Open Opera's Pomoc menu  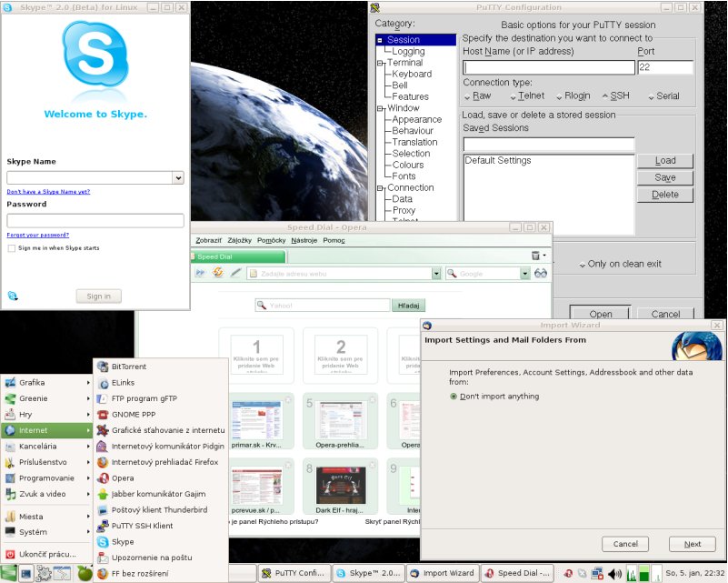point(334,240)
